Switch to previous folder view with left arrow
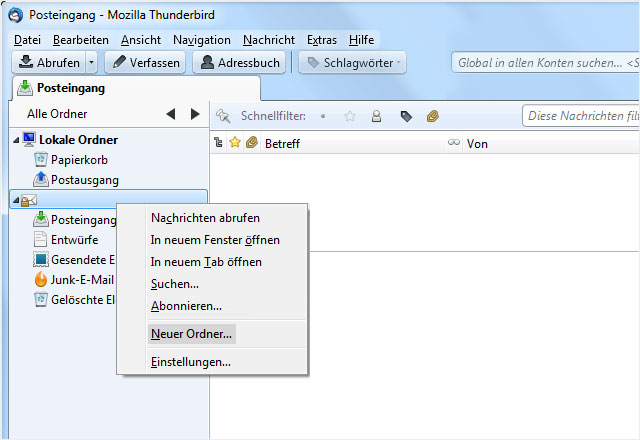 pos(171,114)
